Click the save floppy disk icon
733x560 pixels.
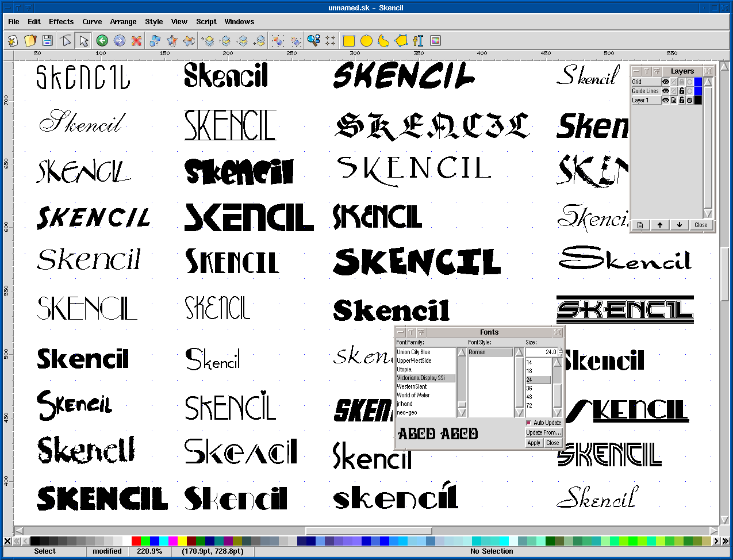[47, 41]
